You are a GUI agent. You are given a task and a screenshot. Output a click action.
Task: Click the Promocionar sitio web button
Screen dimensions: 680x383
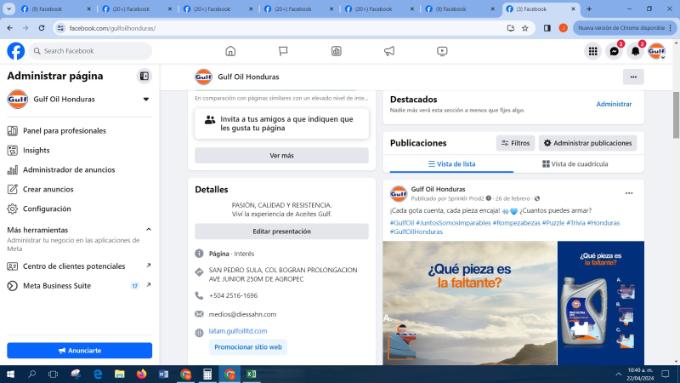click(248, 347)
